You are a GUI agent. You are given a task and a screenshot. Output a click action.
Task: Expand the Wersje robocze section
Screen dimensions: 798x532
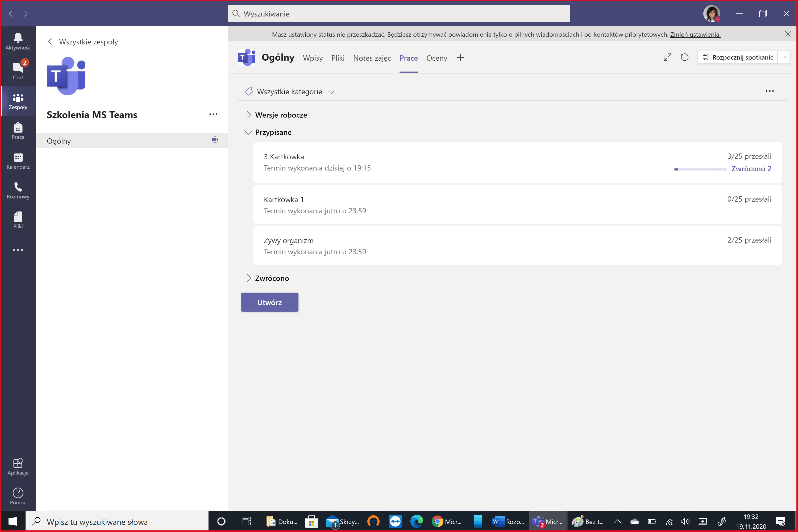(249, 115)
